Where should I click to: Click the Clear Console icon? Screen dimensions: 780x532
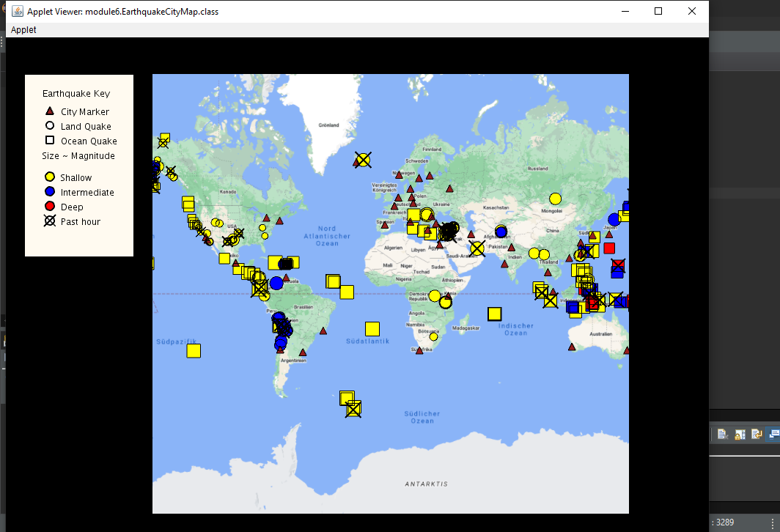[x=722, y=434]
